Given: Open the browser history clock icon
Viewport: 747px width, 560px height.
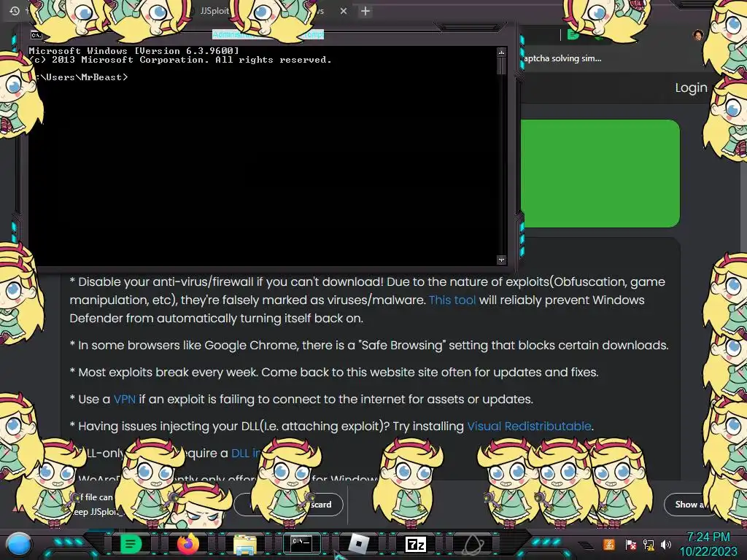Looking at the screenshot, I should (15, 10).
